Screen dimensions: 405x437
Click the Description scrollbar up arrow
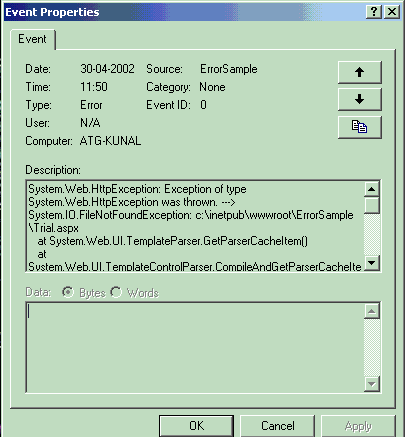[x=371, y=189]
